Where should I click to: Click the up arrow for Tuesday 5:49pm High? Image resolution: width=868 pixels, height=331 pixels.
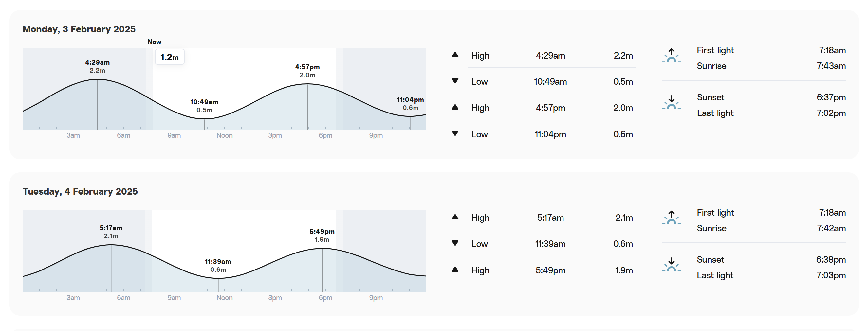click(455, 270)
